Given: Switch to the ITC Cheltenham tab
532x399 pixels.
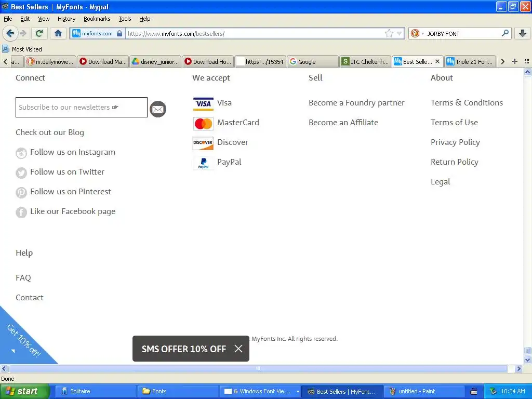Looking at the screenshot, I should [365, 61].
